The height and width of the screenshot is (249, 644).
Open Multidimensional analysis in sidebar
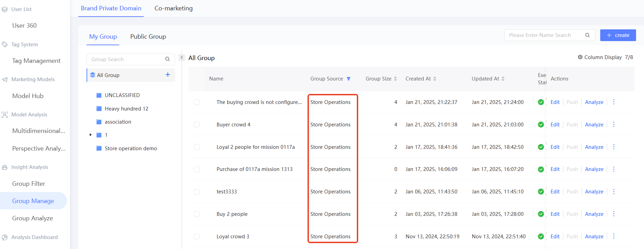(39, 131)
